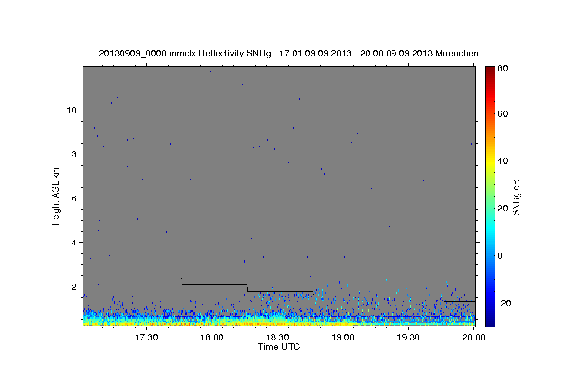Click the height tick label 8
The height and width of the screenshot is (392, 588).
73,154
